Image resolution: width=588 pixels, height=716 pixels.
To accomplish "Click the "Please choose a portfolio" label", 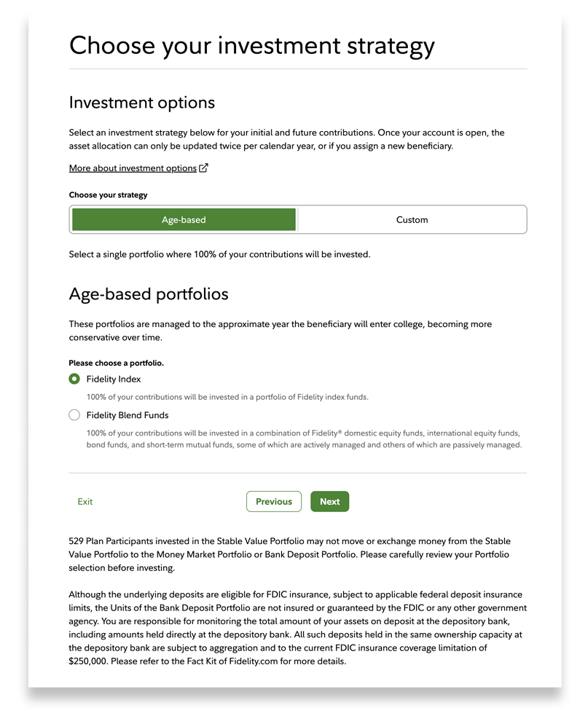I will coord(117,362).
